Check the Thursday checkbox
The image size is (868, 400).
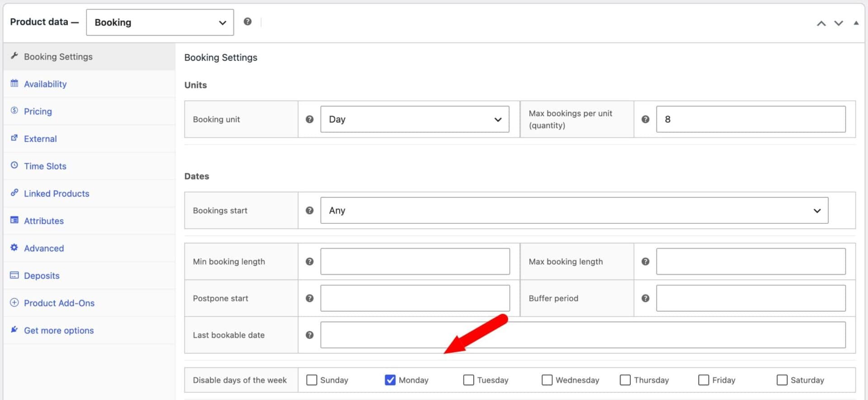625,380
